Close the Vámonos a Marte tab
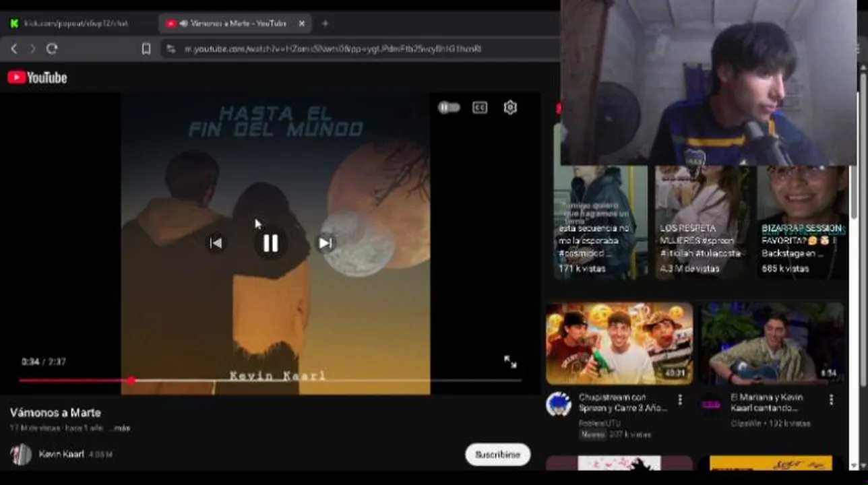The height and width of the screenshot is (485, 868). click(x=301, y=24)
